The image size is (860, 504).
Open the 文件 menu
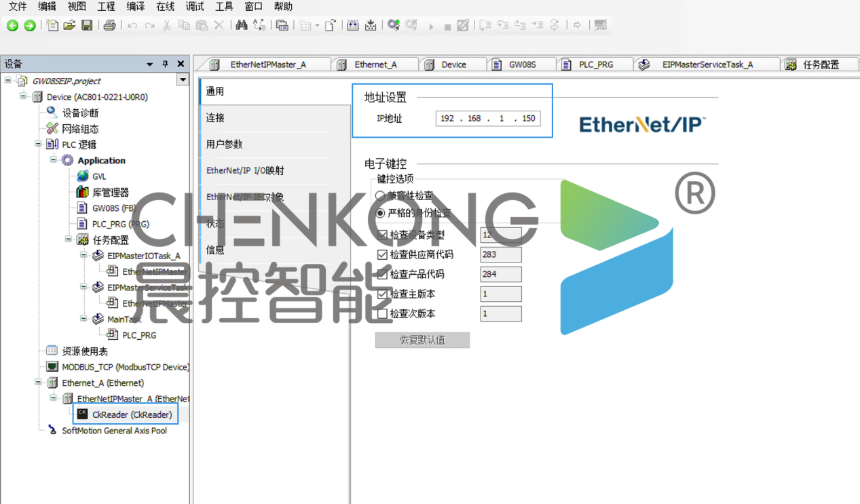point(18,7)
